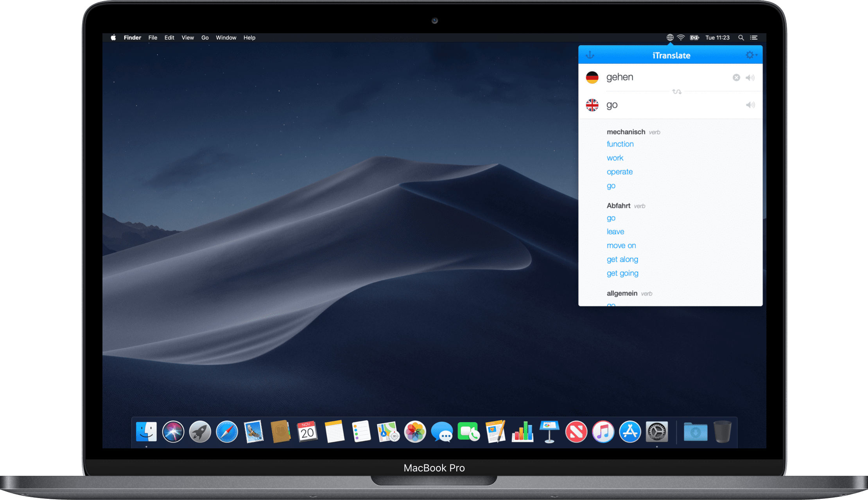Play speaker audio for gehen

pos(750,77)
